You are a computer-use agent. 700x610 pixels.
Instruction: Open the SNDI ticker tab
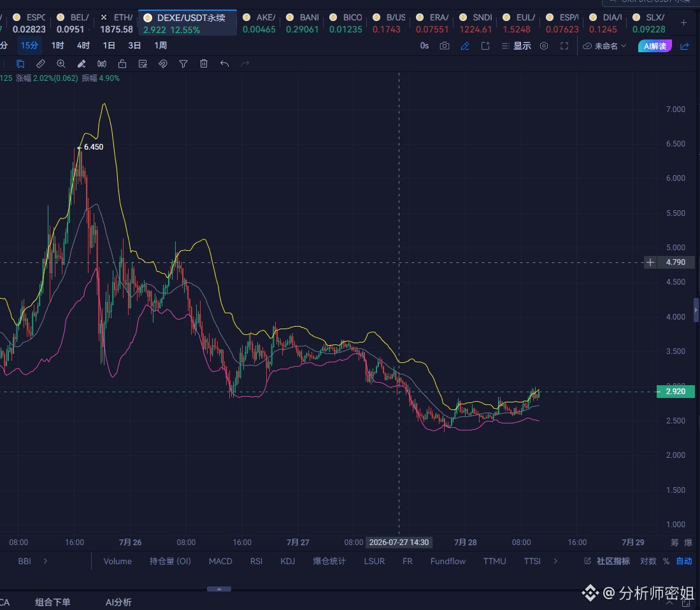click(475, 23)
